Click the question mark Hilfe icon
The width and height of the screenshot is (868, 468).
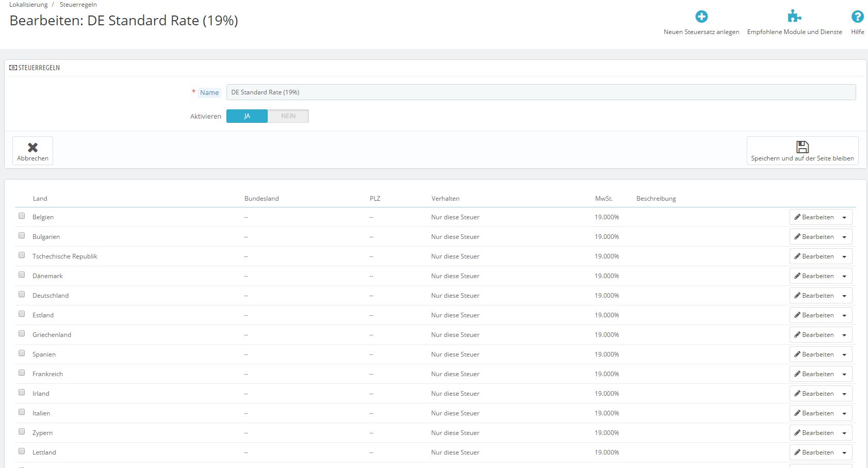[x=857, y=17]
